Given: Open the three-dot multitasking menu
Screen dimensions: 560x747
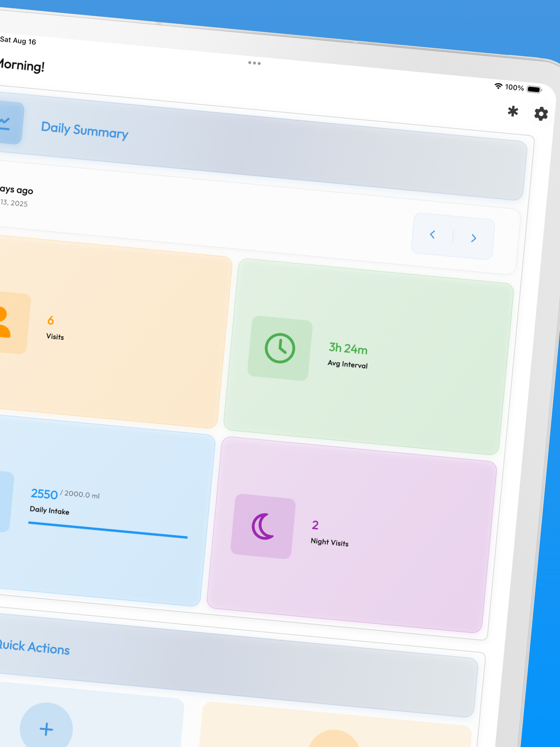Looking at the screenshot, I should (x=254, y=63).
